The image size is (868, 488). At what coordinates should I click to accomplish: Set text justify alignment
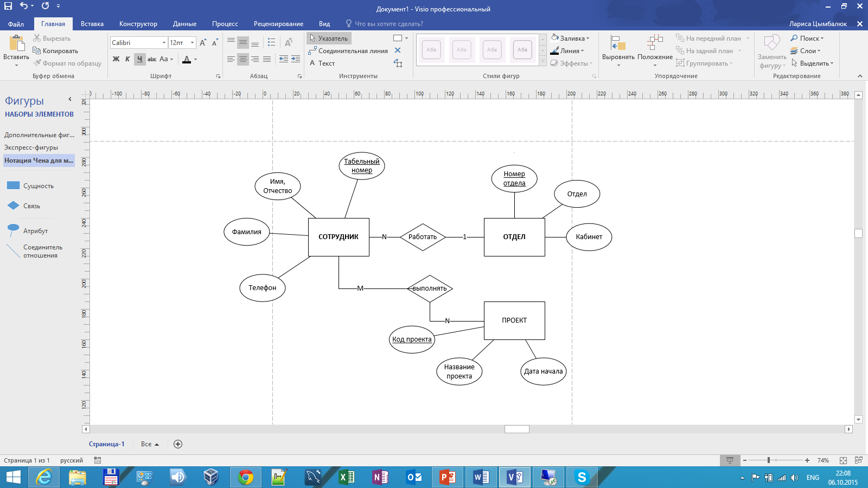click(x=267, y=59)
